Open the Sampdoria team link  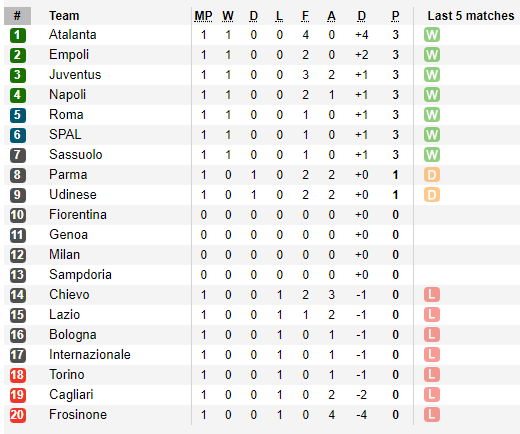tap(80, 275)
